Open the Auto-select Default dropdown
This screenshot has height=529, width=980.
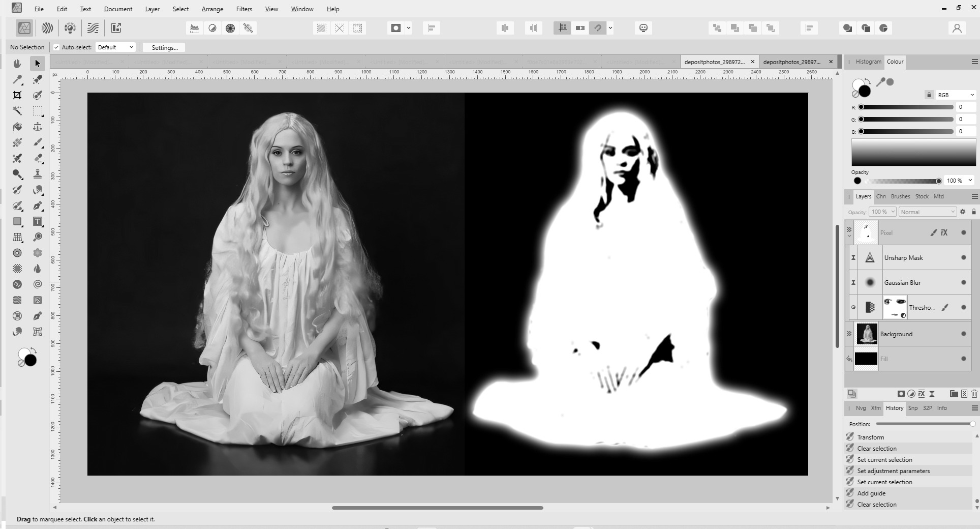pos(115,47)
